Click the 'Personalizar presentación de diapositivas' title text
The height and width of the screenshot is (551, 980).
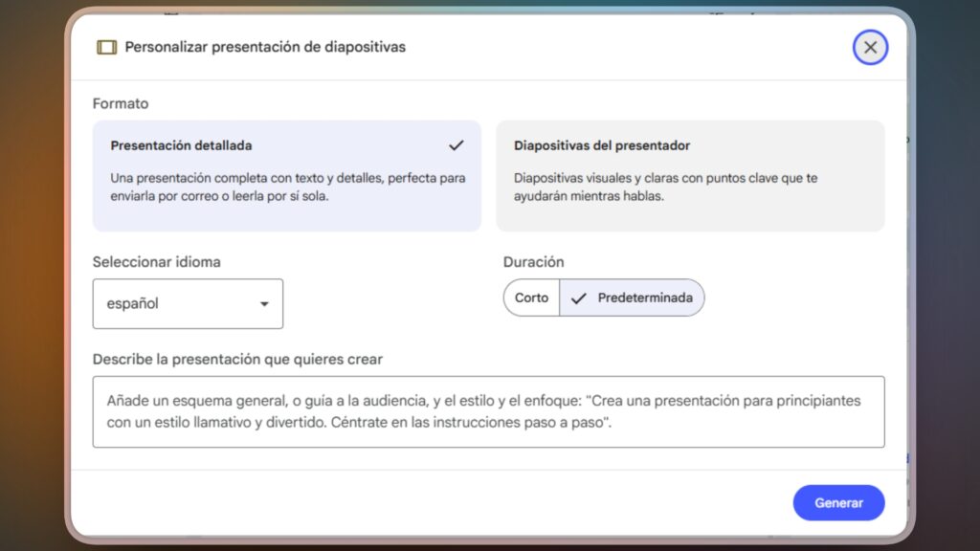[265, 47]
